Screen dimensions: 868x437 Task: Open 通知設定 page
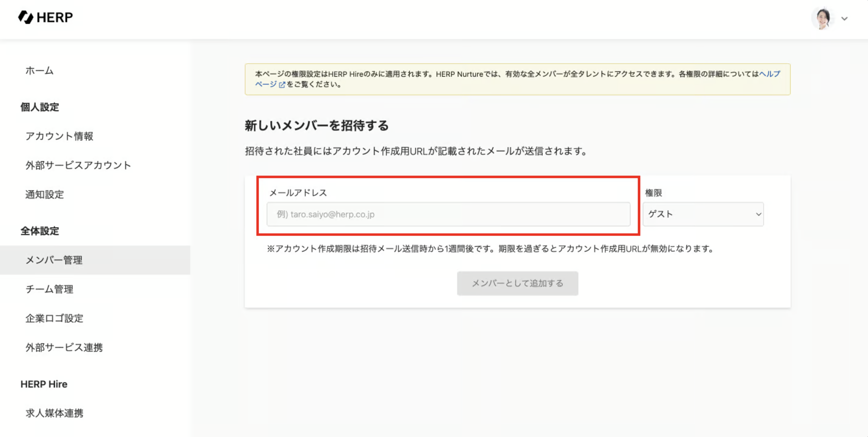coord(44,195)
